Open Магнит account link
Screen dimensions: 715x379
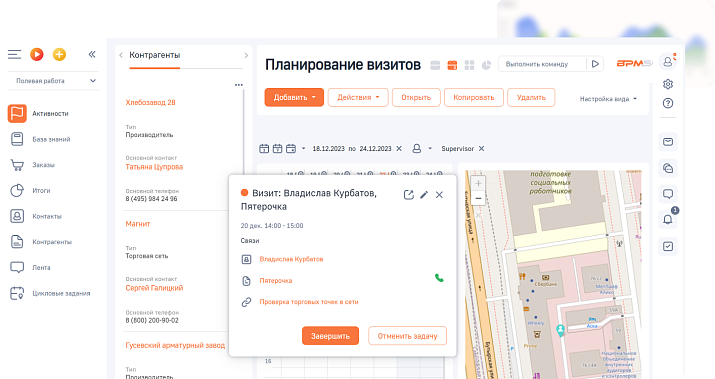pos(138,224)
